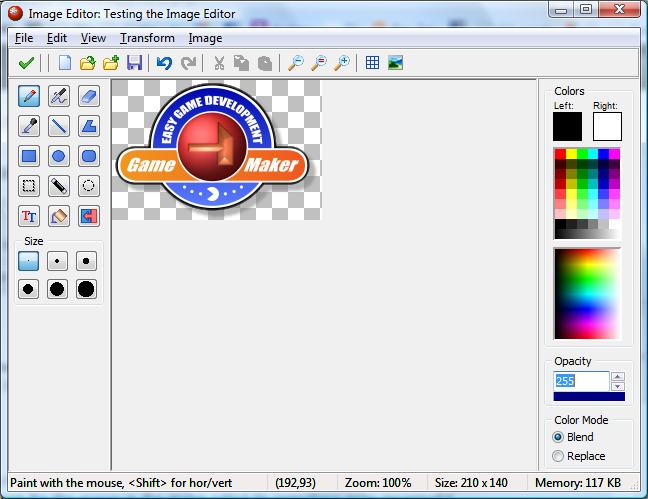Select the Change Color tool
648x499 pixels.
click(x=89, y=216)
